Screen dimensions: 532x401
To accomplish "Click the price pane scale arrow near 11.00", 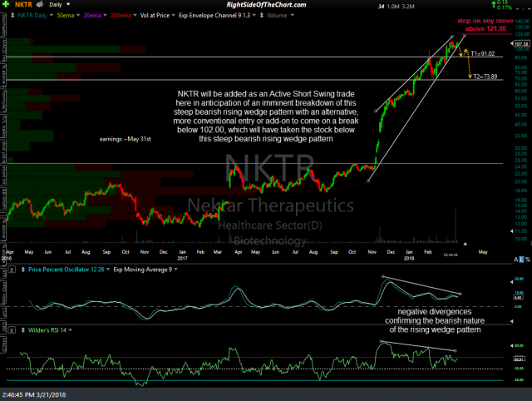I will pos(512,231).
